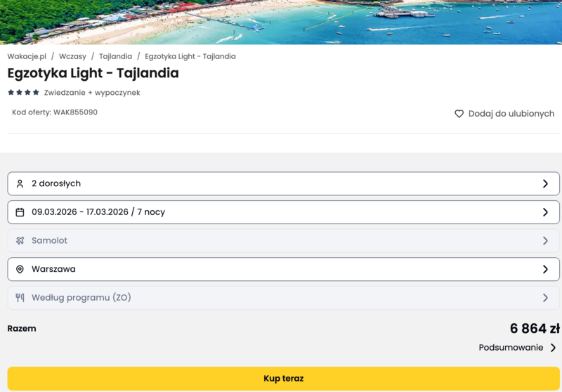Click the person icon beside 2 dorosłych
The height and width of the screenshot is (392, 562).
20,183
